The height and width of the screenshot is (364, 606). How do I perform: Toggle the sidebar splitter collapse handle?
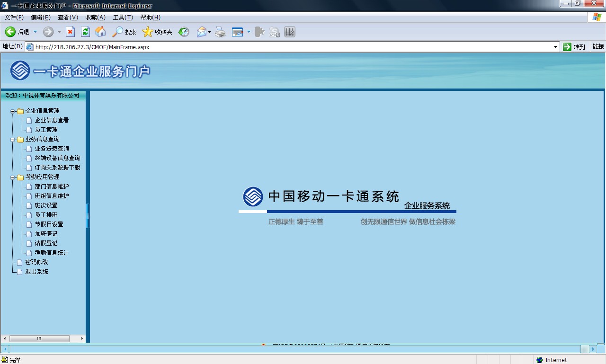tap(88, 216)
